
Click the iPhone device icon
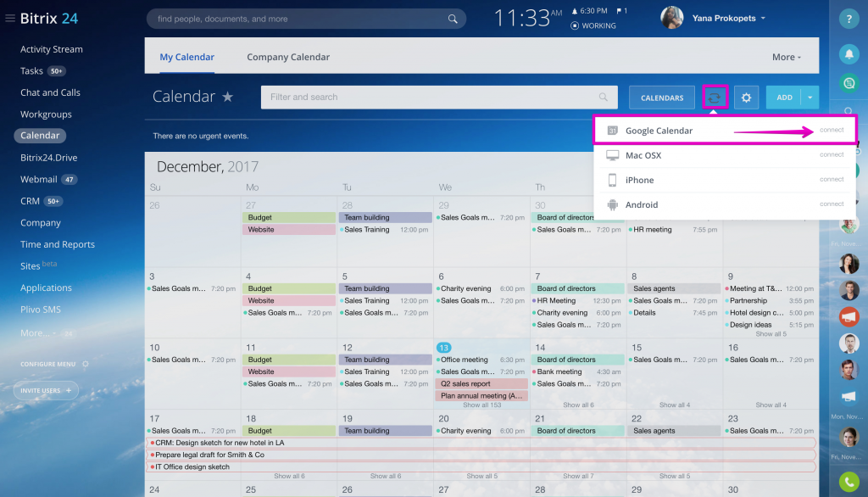pos(612,180)
